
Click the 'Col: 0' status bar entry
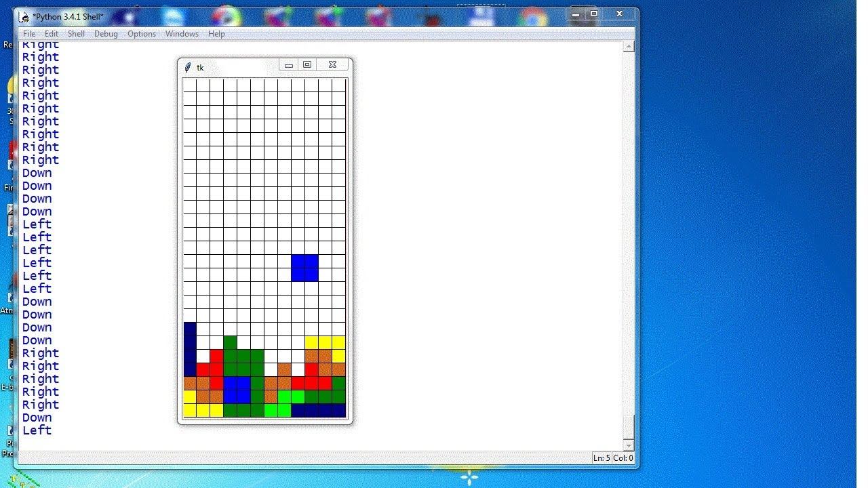[623, 458]
